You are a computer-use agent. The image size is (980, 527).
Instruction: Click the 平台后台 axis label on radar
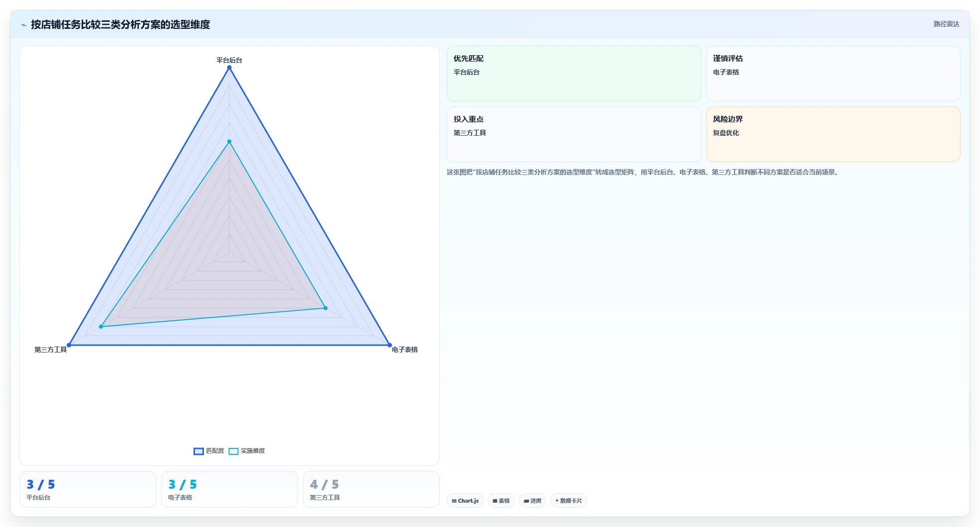point(229,60)
